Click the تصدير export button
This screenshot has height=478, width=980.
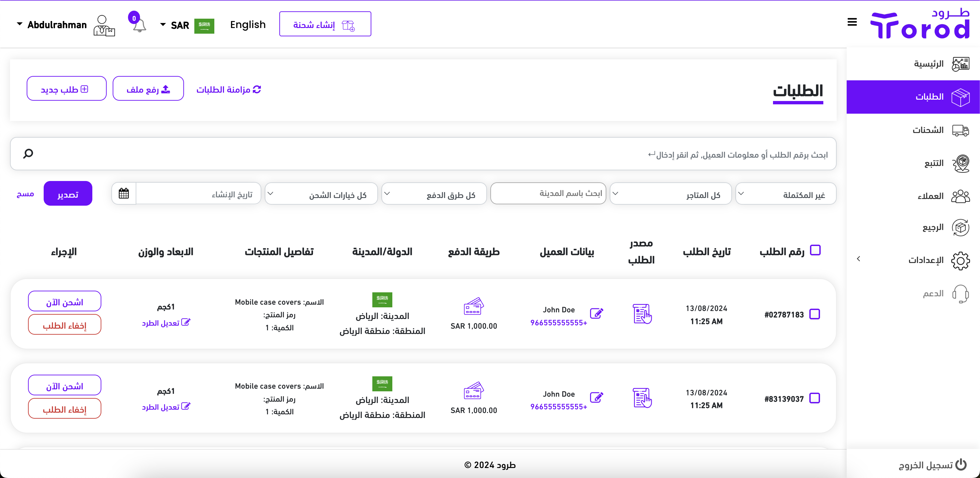tap(68, 194)
